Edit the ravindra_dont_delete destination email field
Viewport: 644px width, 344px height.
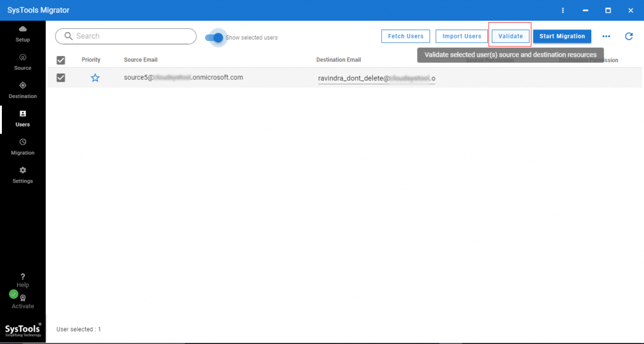click(377, 78)
